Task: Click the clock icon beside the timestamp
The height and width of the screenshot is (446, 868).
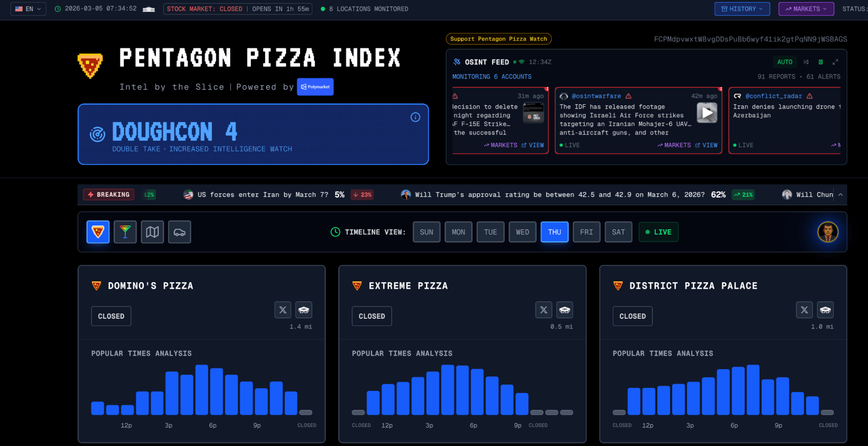Action: (58, 9)
